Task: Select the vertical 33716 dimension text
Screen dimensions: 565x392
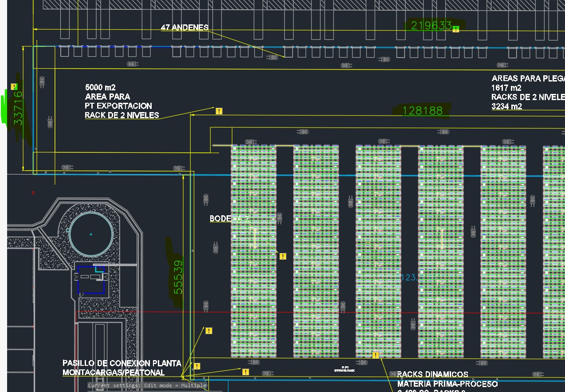Action: tap(18, 108)
